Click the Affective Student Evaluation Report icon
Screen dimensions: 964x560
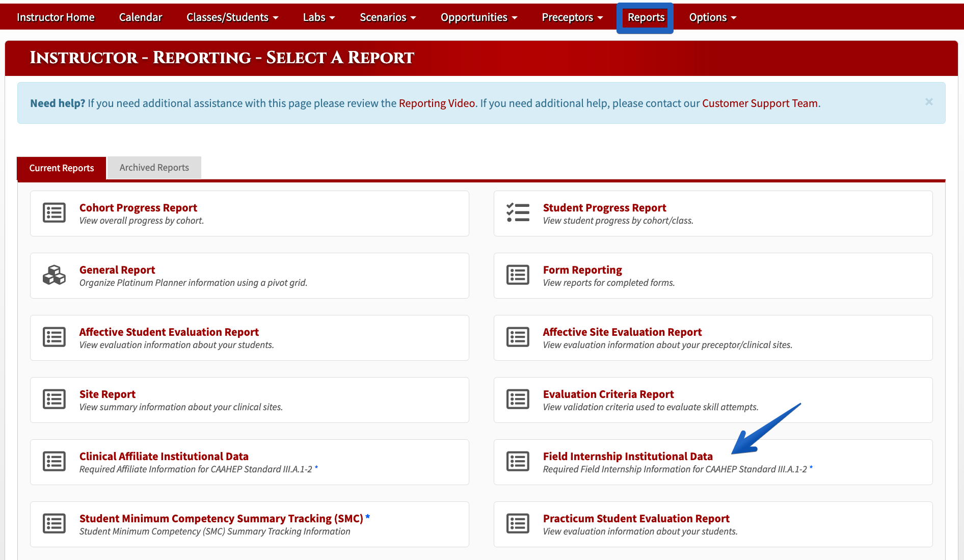coord(54,337)
